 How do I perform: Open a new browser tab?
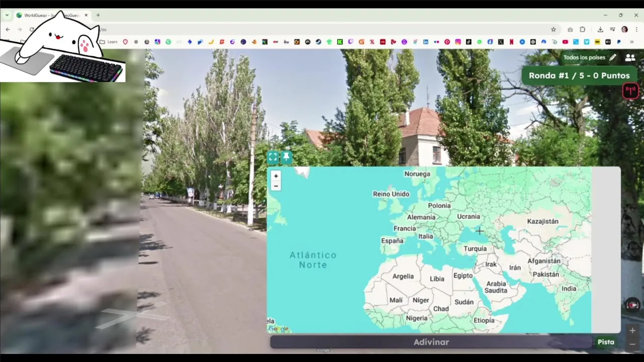(x=98, y=15)
